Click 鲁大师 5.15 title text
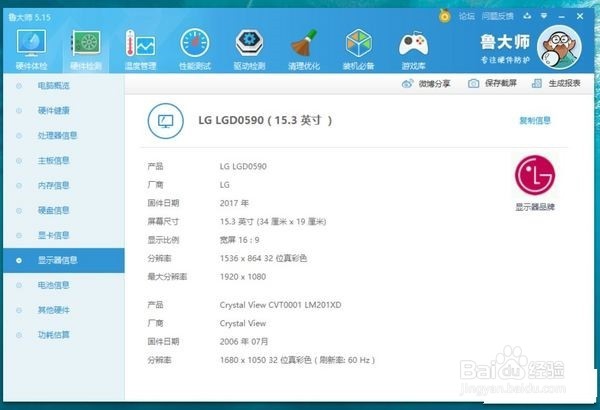Screen dimensions: 600x410 tap(29, 17)
